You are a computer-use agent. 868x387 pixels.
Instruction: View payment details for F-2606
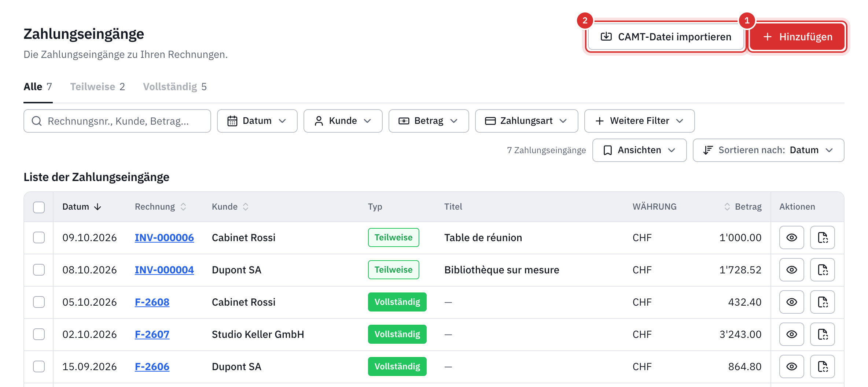pyautogui.click(x=791, y=366)
